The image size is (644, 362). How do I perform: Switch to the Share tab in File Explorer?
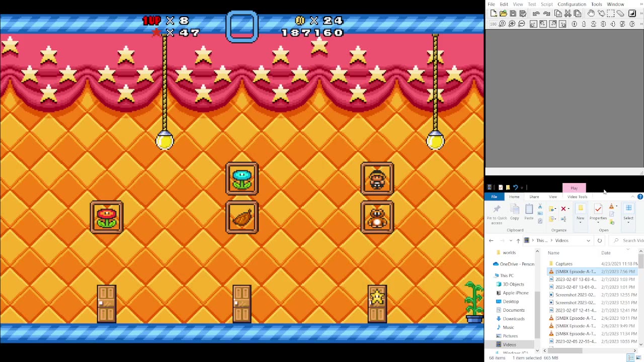pyautogui.click(x=534, y=197)
